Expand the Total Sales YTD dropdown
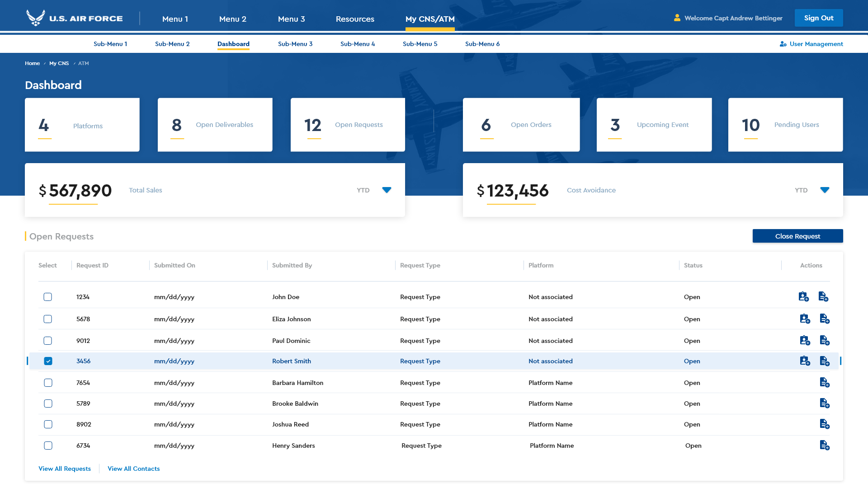 pos(387,190)
